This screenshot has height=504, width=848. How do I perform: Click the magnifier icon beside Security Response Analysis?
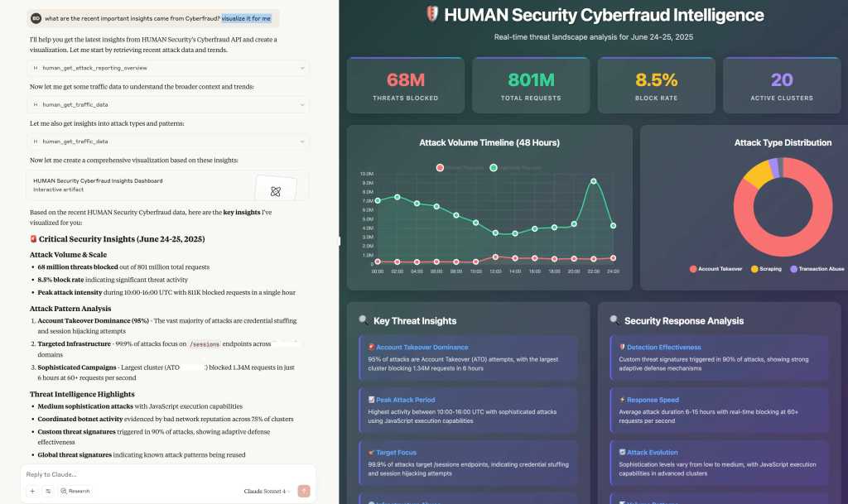[x=615, y=319]
